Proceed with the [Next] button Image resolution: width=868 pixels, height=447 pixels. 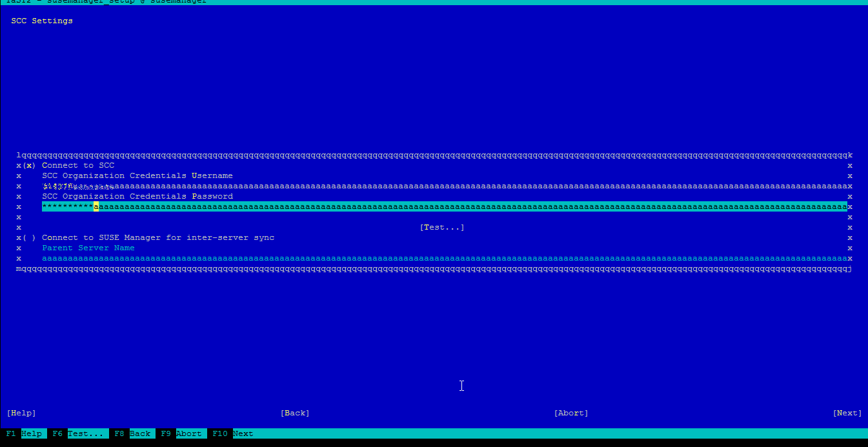pyautogui.click(x=847, y=413)
